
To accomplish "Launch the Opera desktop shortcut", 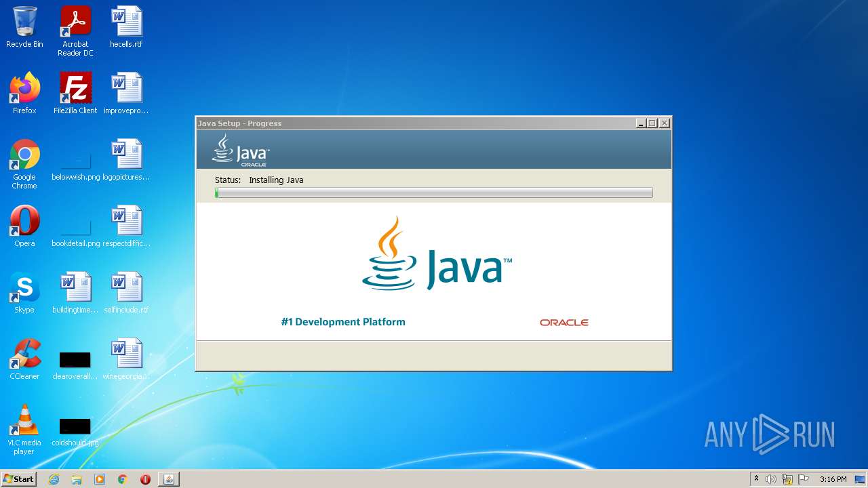I will click(x=24, y=226).
